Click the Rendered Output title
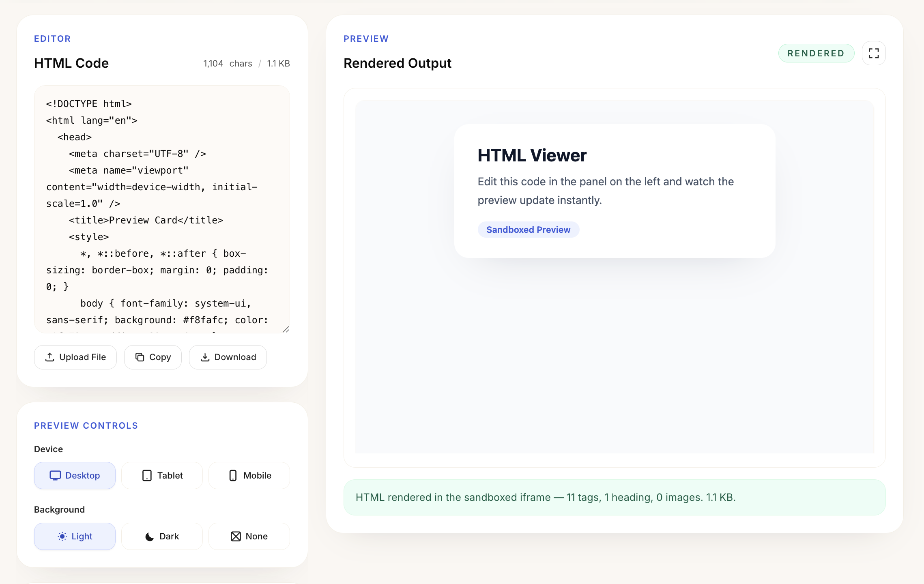Image resolution: width=924 pixels, height=584 pixels. (x=398, y=63)
